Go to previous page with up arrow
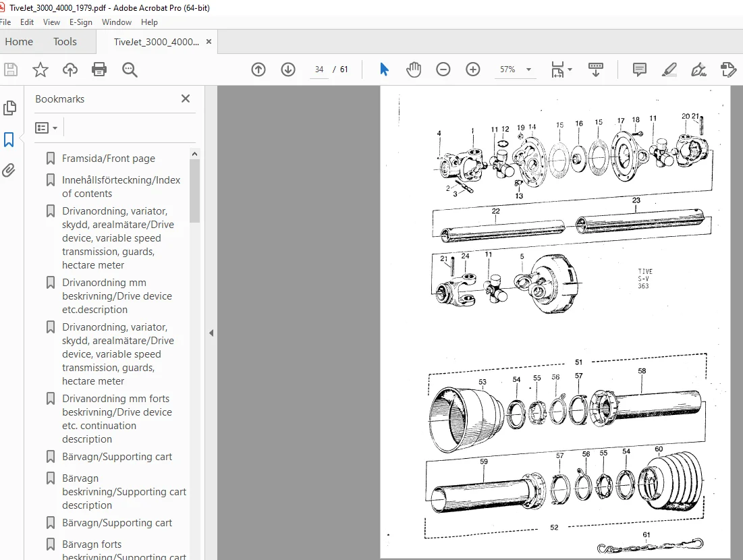The image size is (743, 560). click(258, 69)
